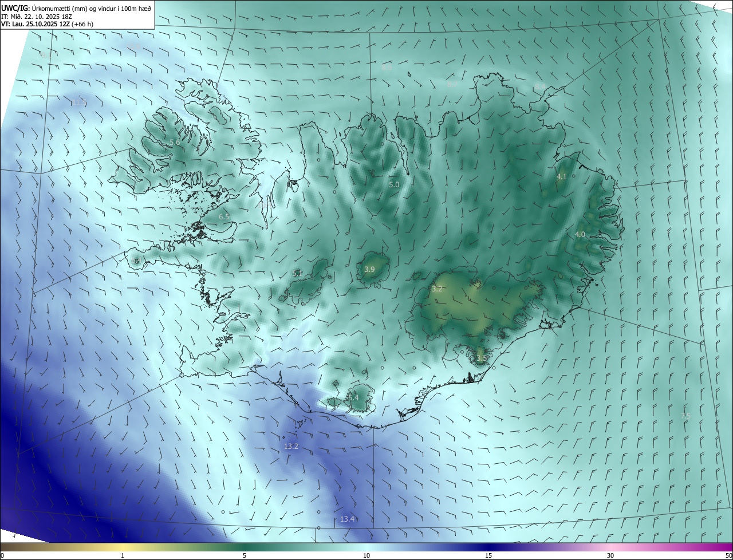Click the 5.6 value over the Westfjords
Screen dimensions: 733x560
point(175,142)
